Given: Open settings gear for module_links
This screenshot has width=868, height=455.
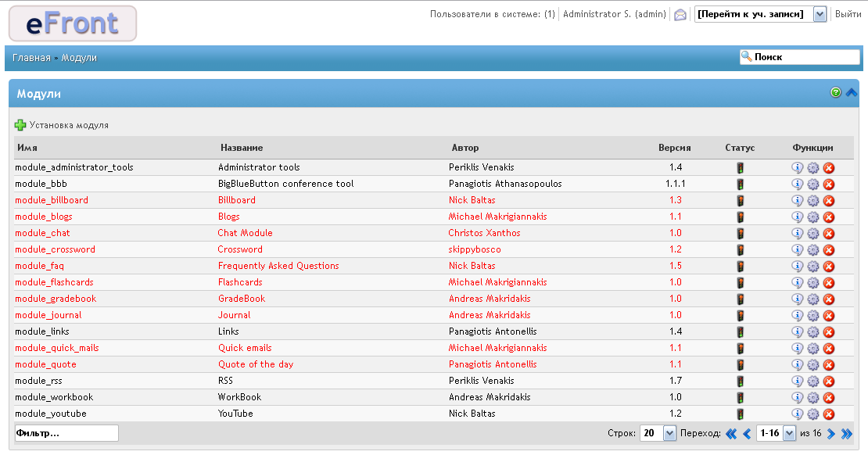Looking at the screenshot, I should [x=813, y=332].
